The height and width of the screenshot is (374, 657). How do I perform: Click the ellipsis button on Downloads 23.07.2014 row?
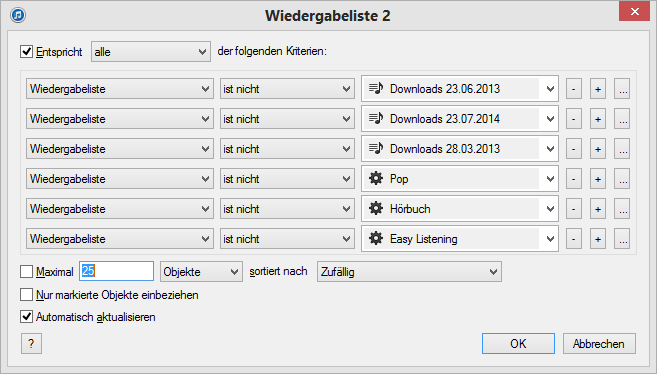pos(622,119)
